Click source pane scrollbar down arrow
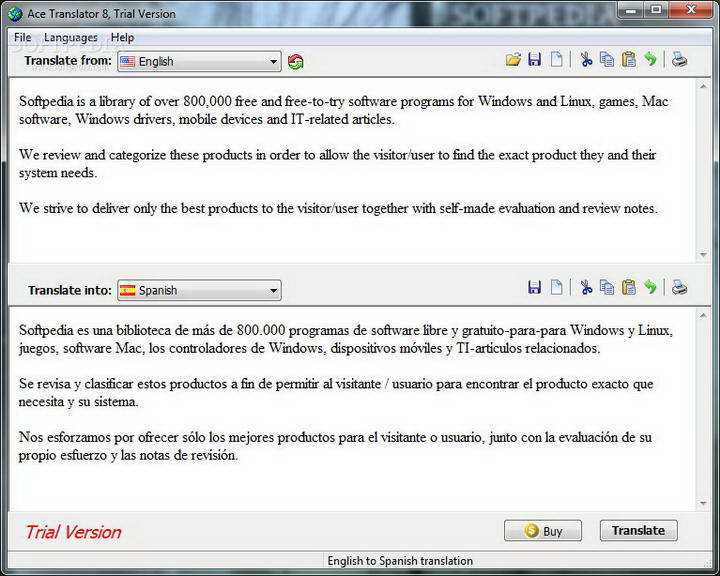 703,254
